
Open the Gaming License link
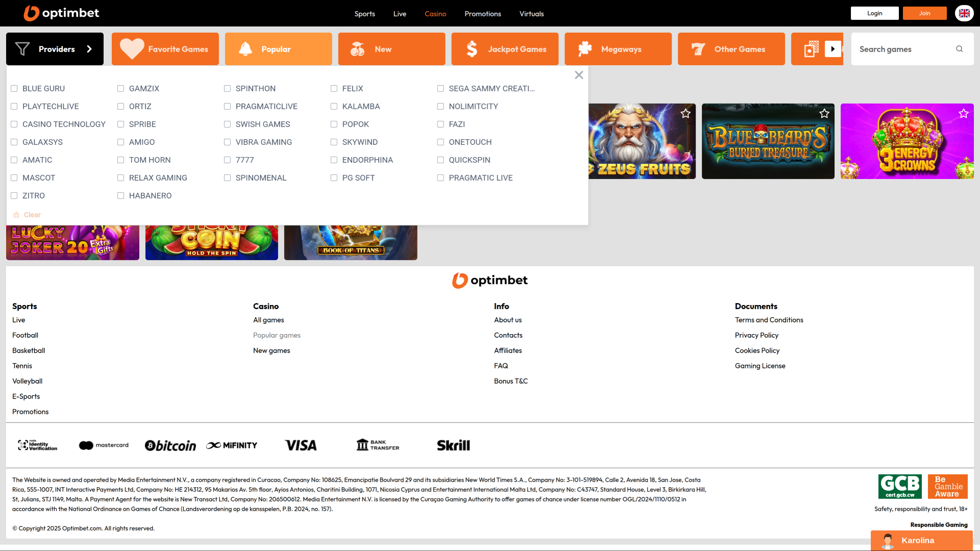[x=760, y=366]
